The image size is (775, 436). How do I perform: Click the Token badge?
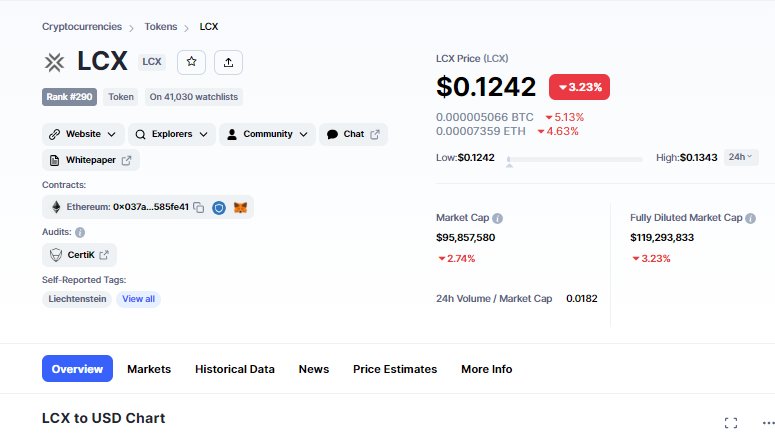point(121,97)
